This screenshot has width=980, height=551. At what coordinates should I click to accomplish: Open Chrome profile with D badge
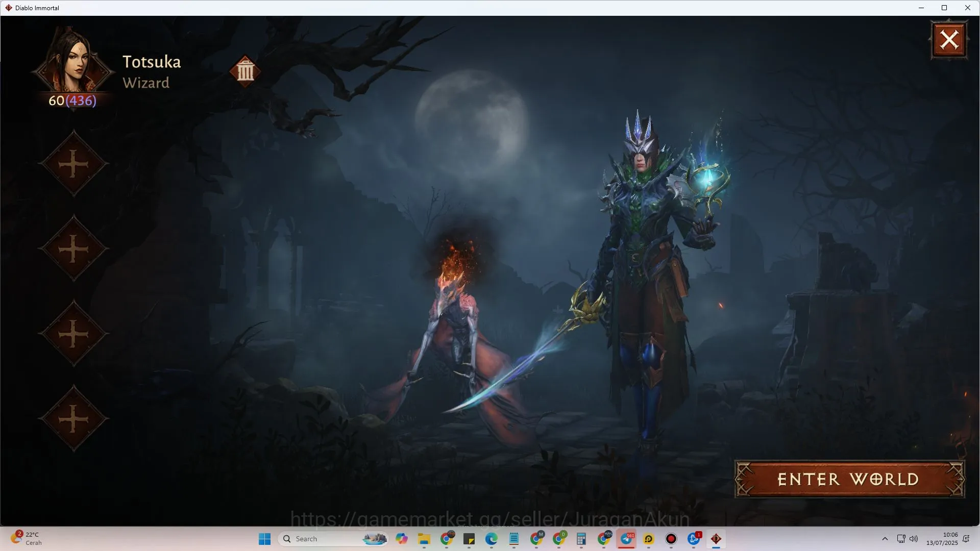tap(559, 538)
